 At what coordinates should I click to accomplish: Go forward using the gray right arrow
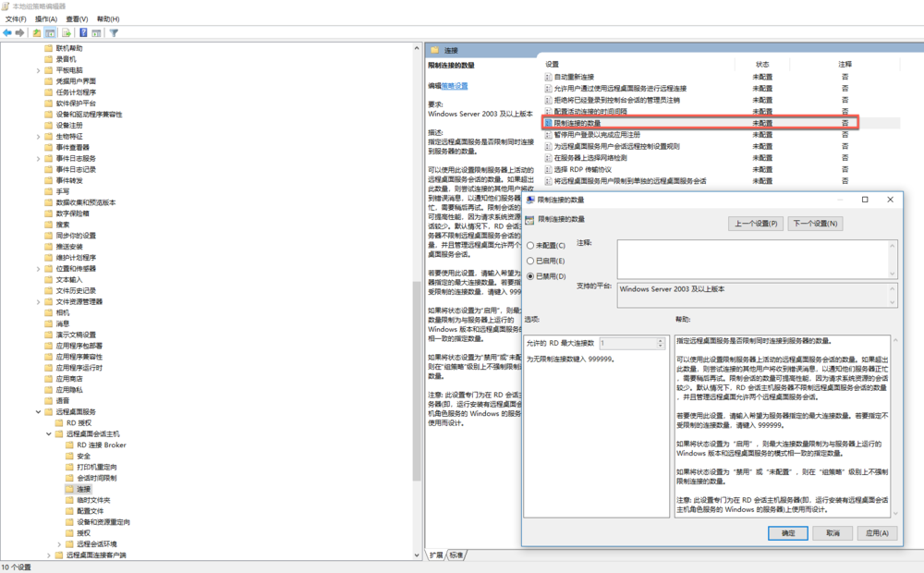[19, 33]
